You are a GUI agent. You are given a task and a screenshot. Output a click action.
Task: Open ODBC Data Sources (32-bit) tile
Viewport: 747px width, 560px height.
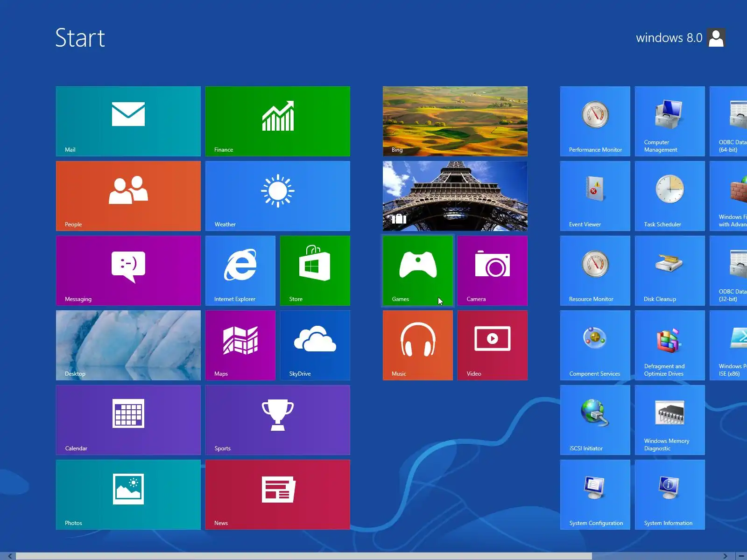(728, 271)
